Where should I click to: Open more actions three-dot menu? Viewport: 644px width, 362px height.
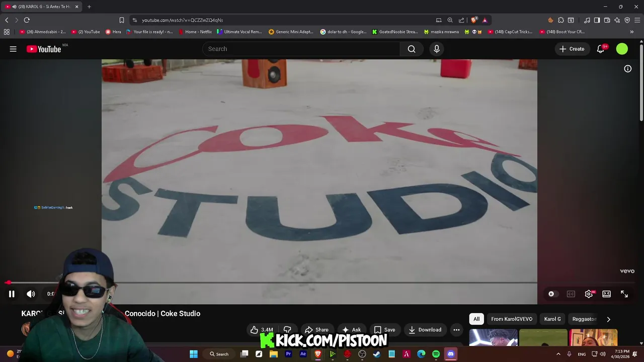456,330
